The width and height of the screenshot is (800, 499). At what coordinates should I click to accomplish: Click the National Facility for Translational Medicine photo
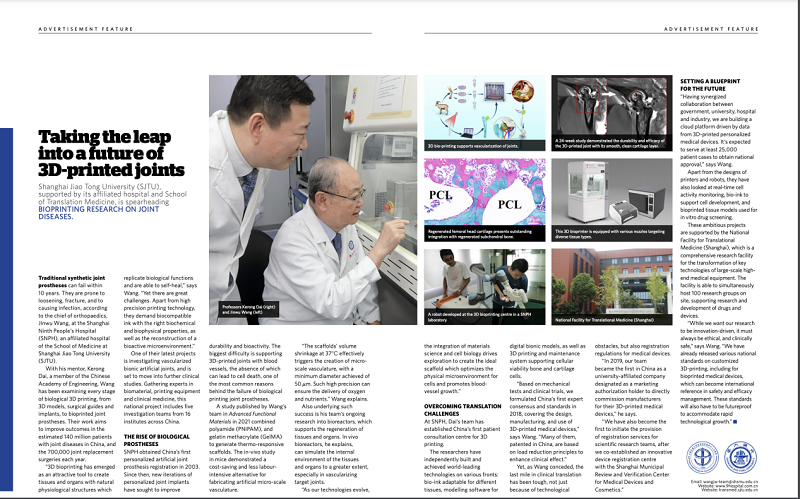[x=612, y=286]
